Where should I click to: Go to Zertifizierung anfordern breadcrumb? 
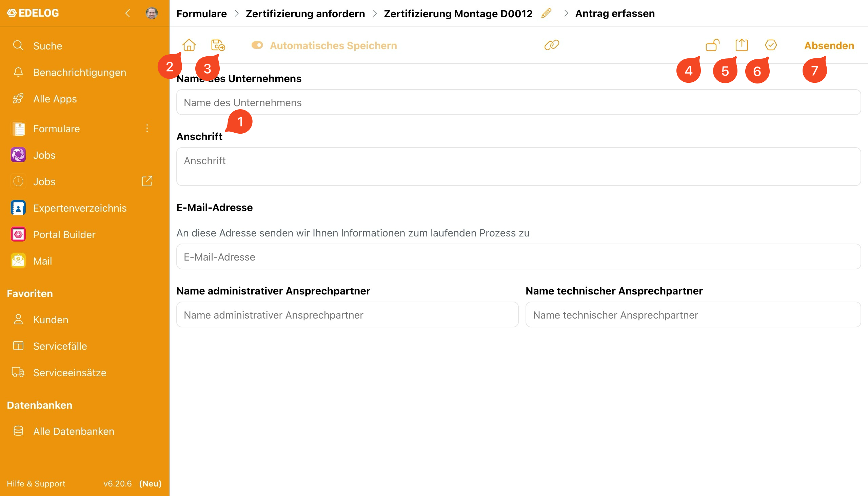coord(305,14)
